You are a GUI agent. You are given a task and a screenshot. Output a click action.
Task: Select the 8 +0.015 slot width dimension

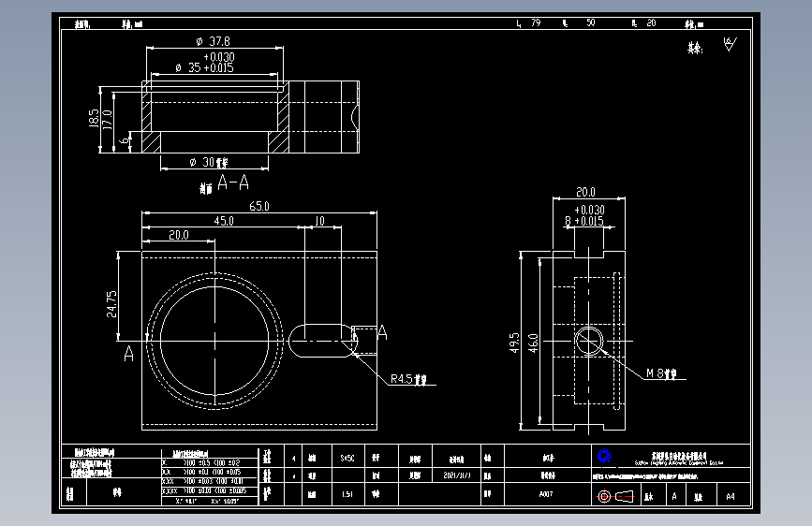pos(584,221)
